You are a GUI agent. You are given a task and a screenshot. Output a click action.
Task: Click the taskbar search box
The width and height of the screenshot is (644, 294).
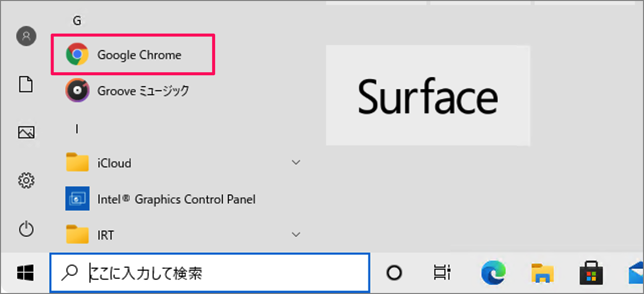click(x=210, y=273)
